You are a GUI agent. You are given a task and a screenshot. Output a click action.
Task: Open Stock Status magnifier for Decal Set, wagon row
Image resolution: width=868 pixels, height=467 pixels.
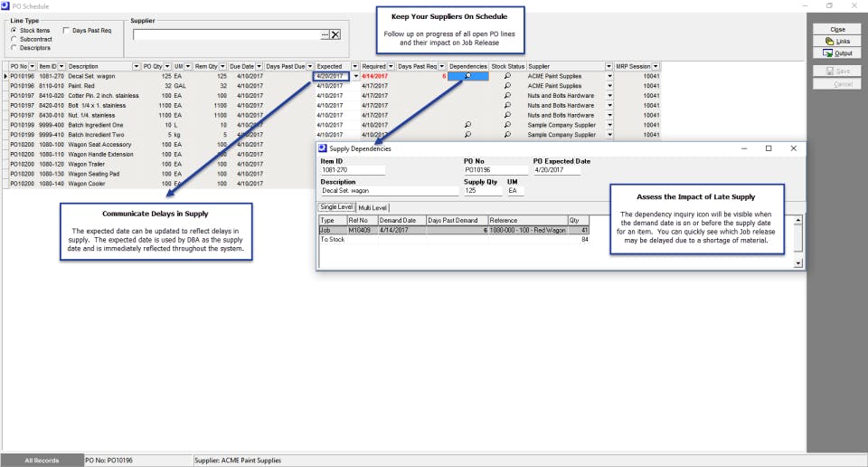(507, 76)
